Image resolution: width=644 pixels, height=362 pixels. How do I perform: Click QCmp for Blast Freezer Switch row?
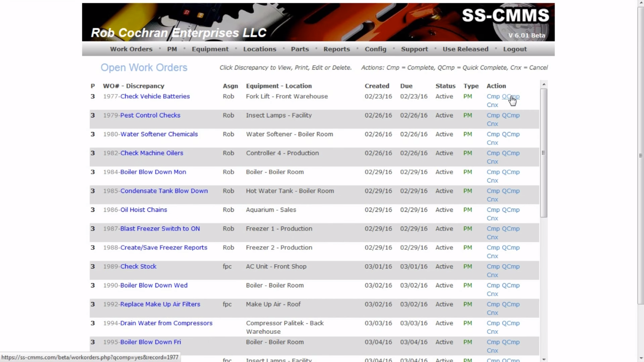click(x=510, y=228)
